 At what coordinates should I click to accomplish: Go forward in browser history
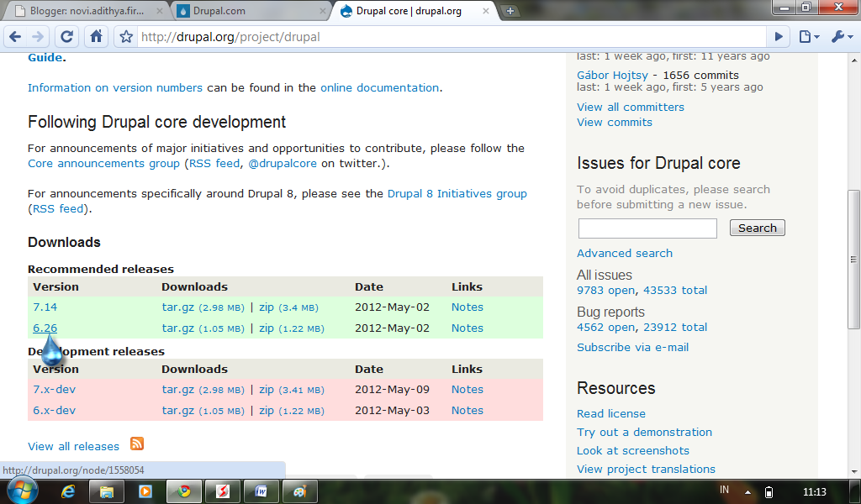coord(38,37)
